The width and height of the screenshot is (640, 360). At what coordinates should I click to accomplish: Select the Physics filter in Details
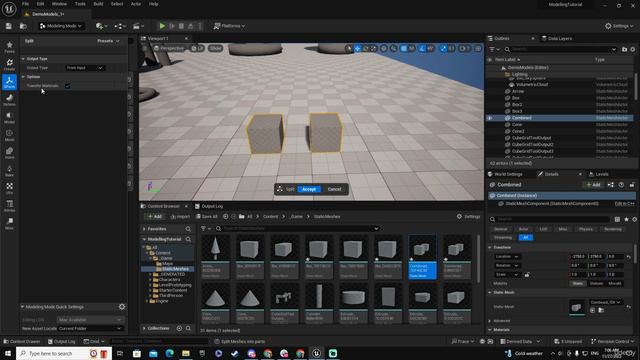585,229
